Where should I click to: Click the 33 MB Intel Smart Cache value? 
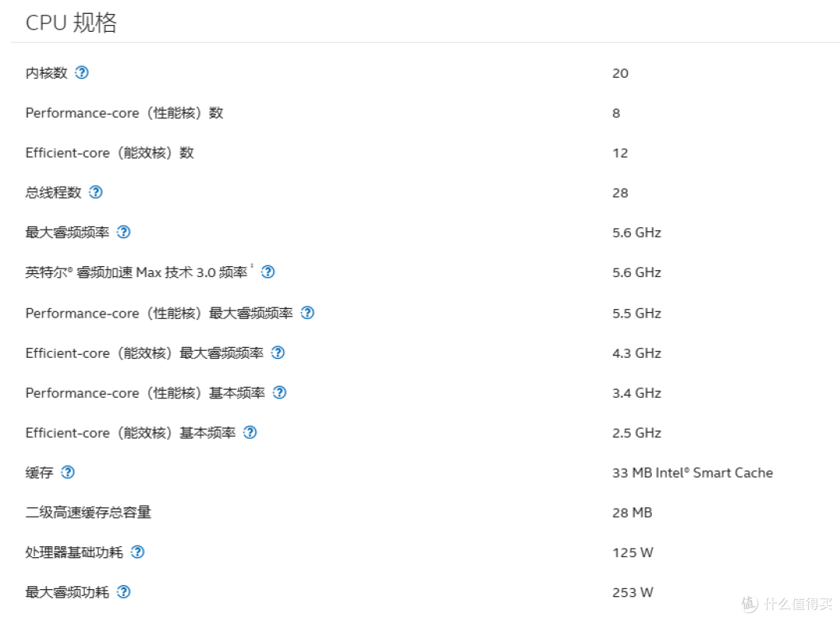click(x=692, y=472)
